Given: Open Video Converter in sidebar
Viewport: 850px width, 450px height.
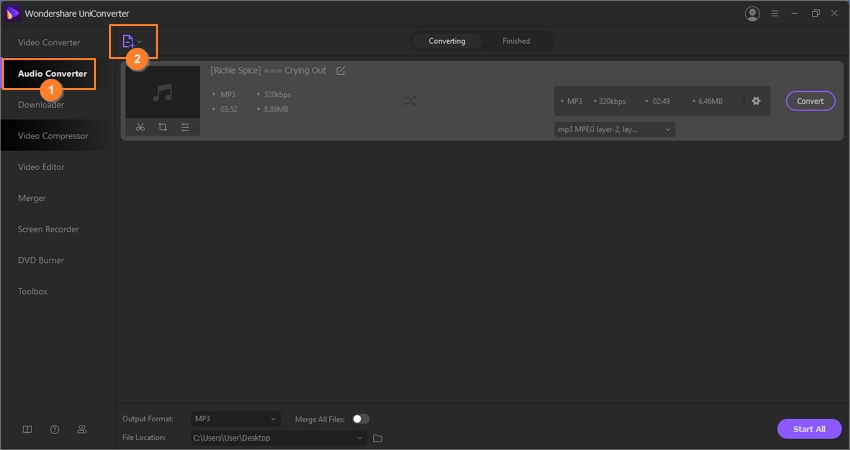Looking at the screenshot, I should click(x=49, y=42).
